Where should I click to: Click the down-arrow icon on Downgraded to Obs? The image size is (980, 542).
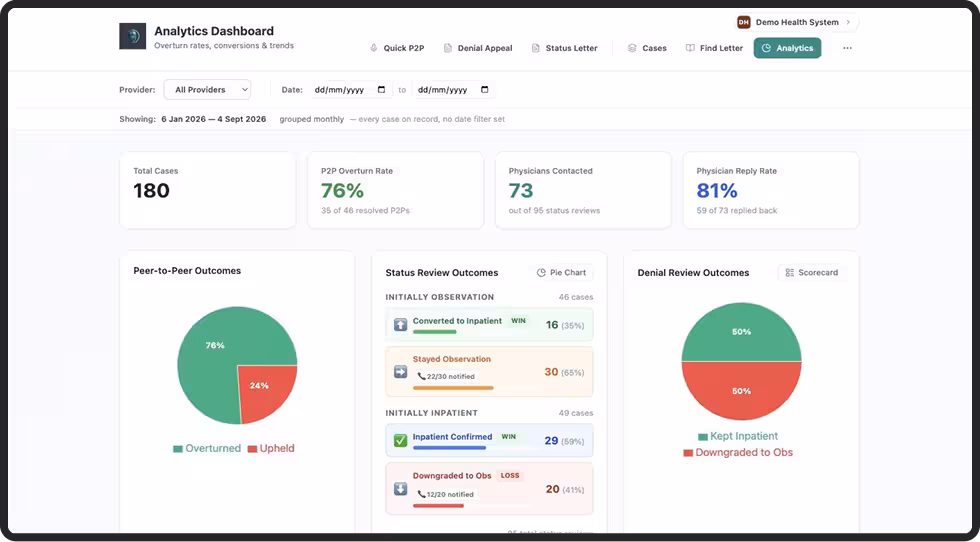(401, 489)
